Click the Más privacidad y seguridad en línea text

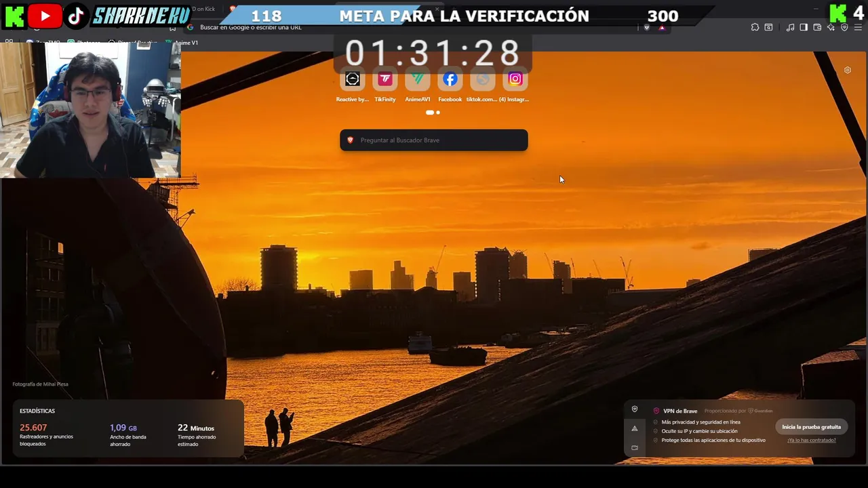tap(701, 422)
